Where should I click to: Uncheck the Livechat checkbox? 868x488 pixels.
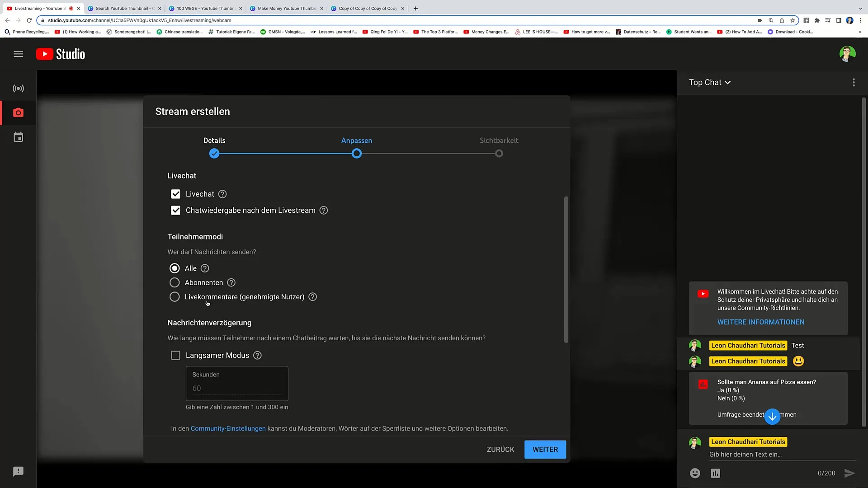click(175, 194)
